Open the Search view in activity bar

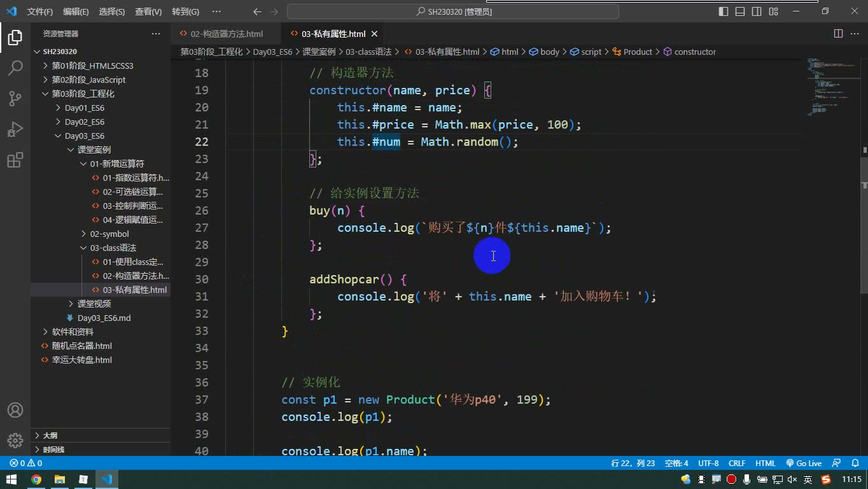15,67
